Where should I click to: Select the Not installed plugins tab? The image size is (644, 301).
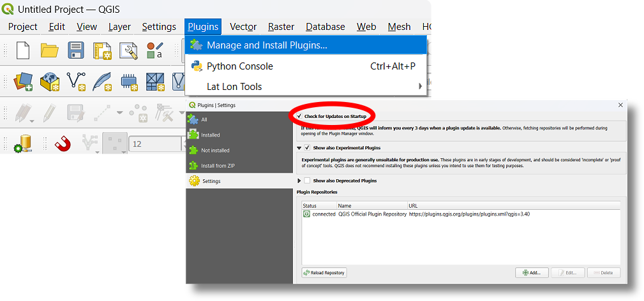click(239, 150)
